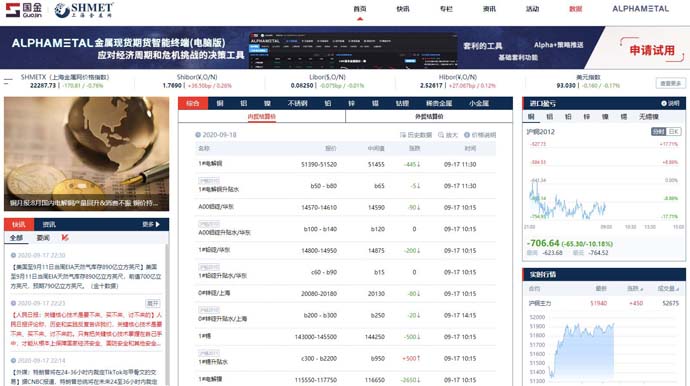Select 资讯 tab in news panel
The height and width of the screenshot is (386, 690).
[x=49, y=224]
